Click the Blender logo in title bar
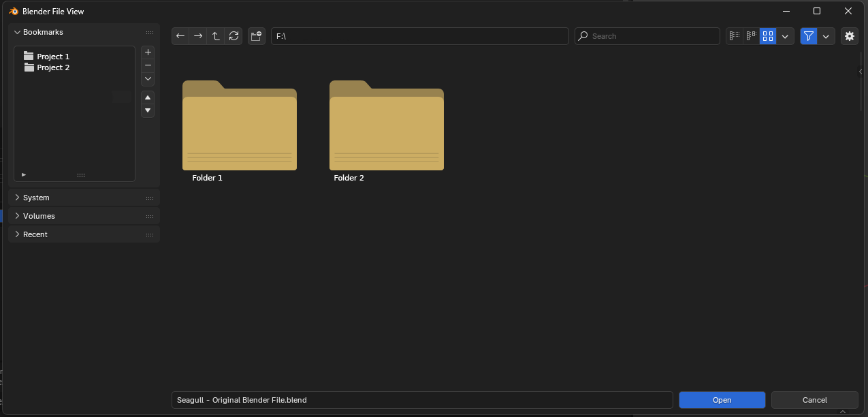 click(x=14, y=11)
